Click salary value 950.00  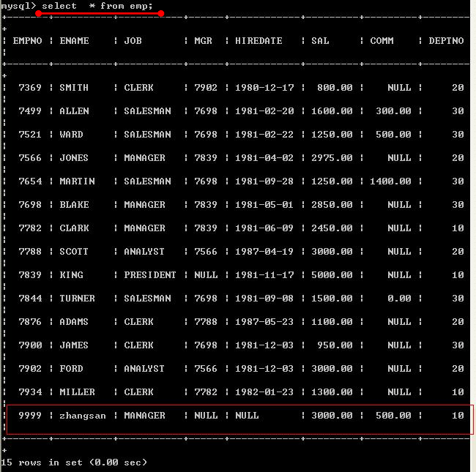pos(335,345)
